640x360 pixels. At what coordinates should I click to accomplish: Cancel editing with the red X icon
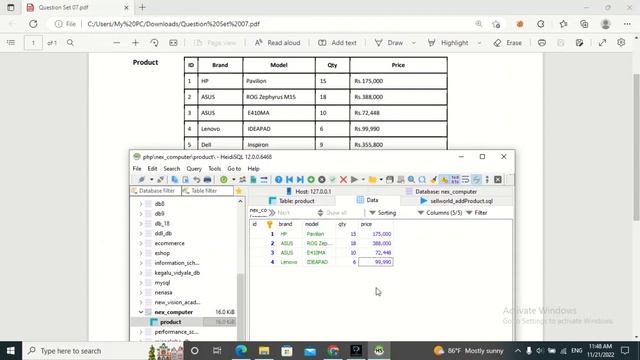343,180
